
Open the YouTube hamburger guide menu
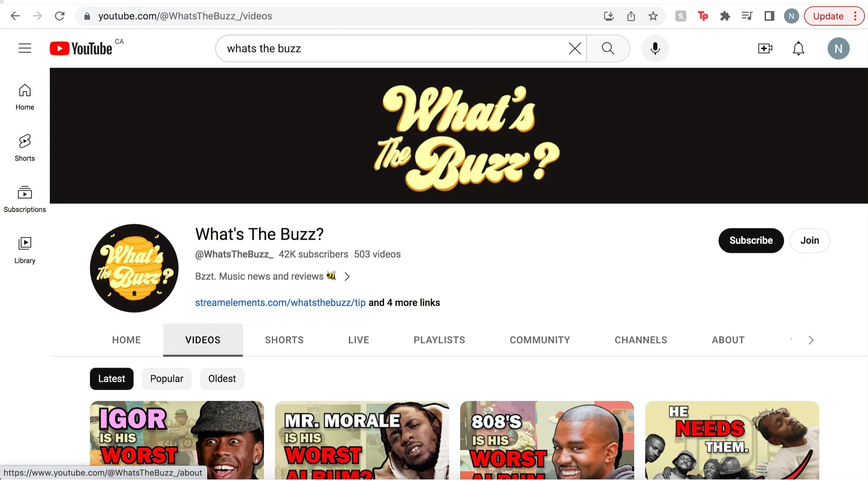25,48
